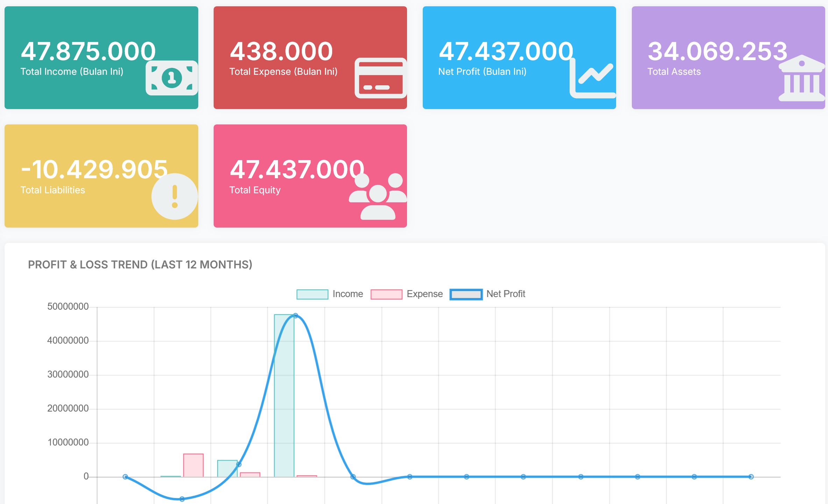Toggle the Income series in the chart legend
This screenshot has width=828, height=504.
tap(348, 294)
